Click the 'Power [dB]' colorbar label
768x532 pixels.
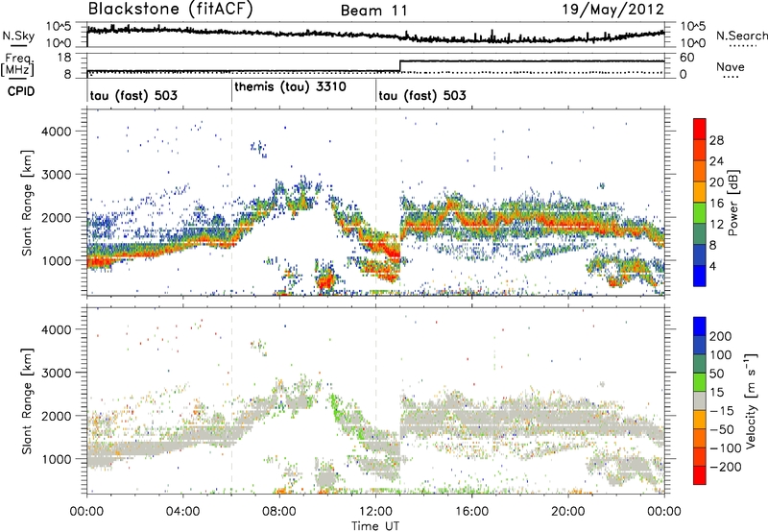pos(732,203)
